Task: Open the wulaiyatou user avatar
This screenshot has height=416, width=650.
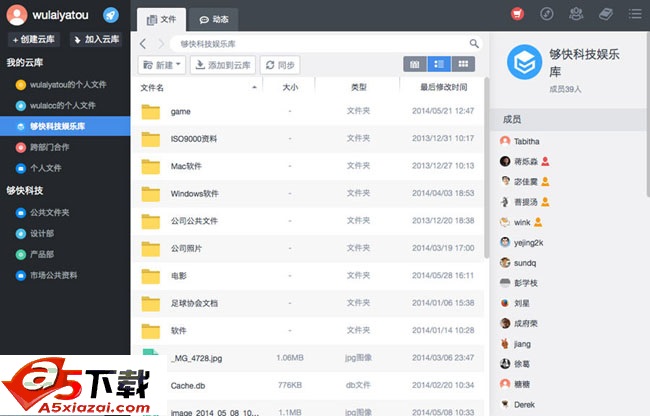Action: (x=17, y=15)
